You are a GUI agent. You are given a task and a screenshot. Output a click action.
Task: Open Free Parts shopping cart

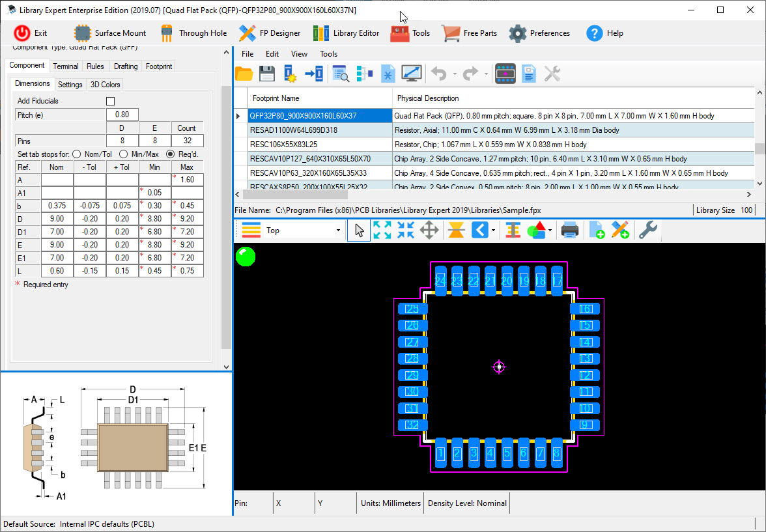click(469, 33)
